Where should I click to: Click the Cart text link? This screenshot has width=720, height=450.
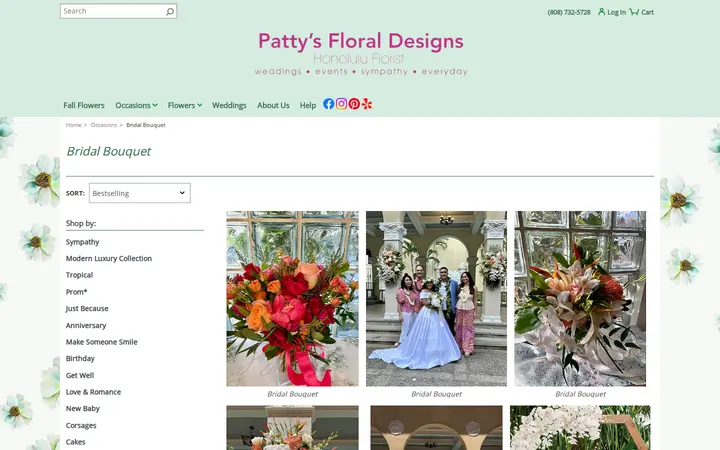coord(647,12)
